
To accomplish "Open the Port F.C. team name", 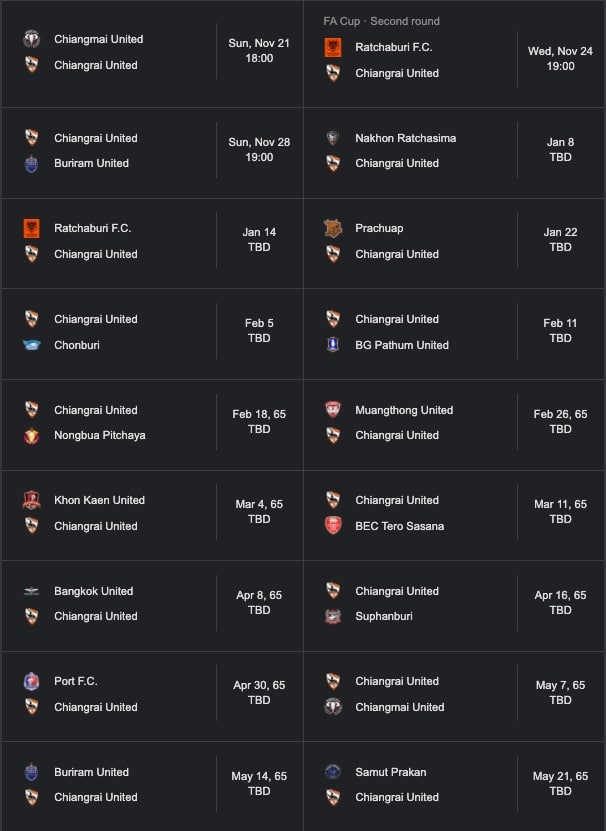I will [x=75, y=681].
